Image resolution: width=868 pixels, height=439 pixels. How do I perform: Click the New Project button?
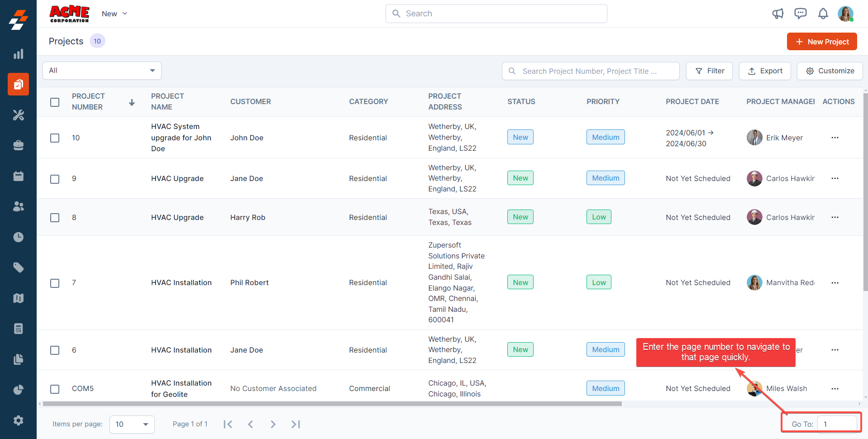point(821,42)
